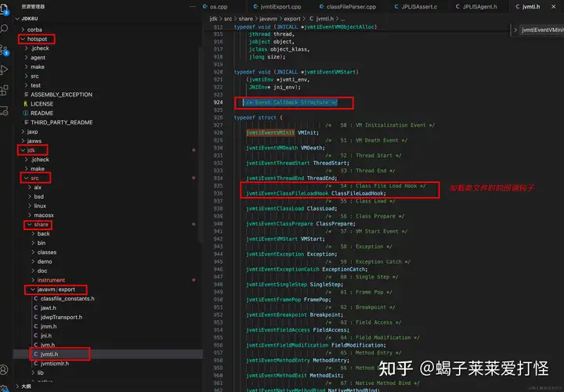Open the Search view in activity bar
This screenshot has height=392, width=564.
4,29
